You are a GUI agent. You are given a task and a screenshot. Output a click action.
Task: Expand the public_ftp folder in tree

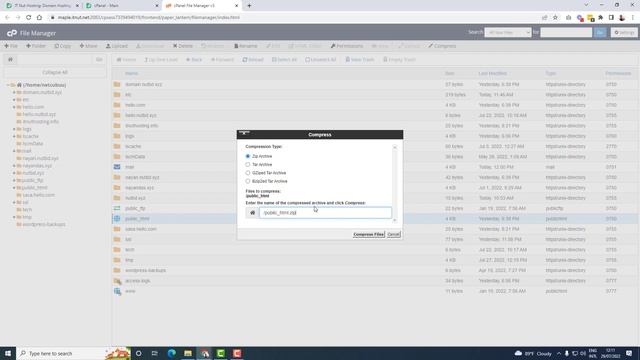point(14,180)
